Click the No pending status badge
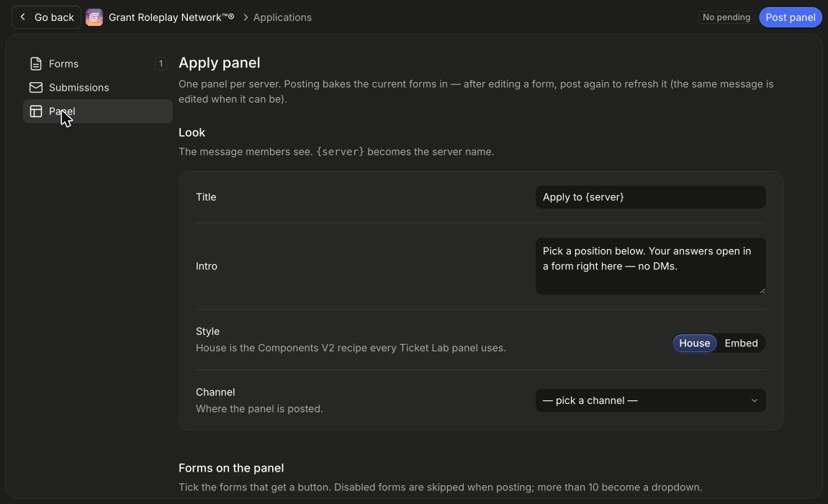828x504 pixels. click(x=726, y=17)
